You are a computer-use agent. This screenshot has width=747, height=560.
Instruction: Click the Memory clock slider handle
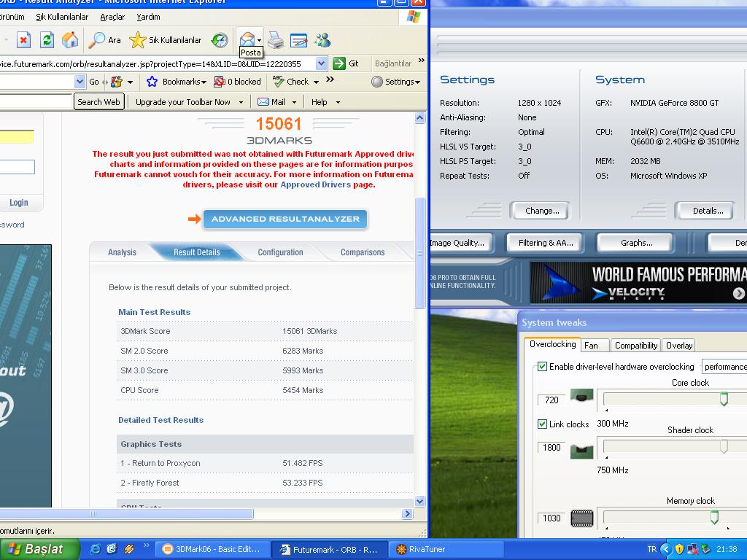click(714, 517)
